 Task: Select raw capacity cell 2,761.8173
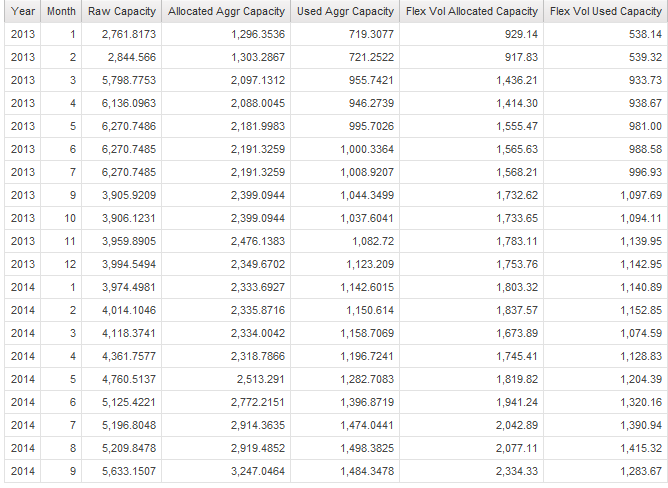[x=128, y=34]
